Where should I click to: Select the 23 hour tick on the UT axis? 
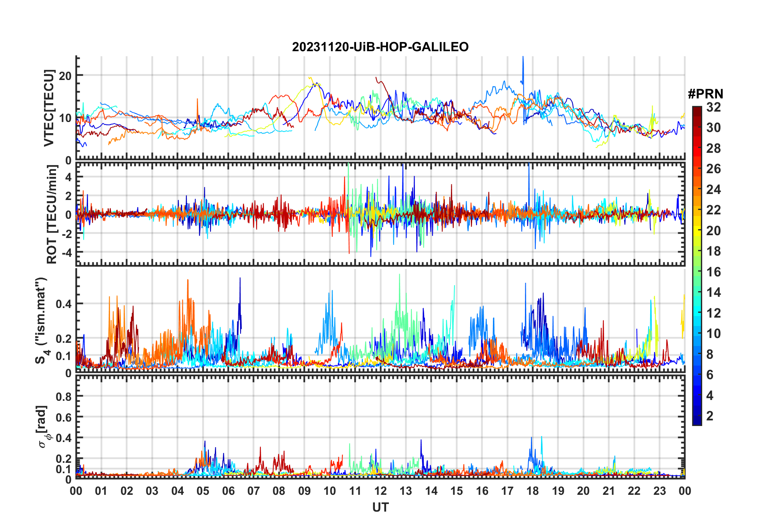click(659, 491)
